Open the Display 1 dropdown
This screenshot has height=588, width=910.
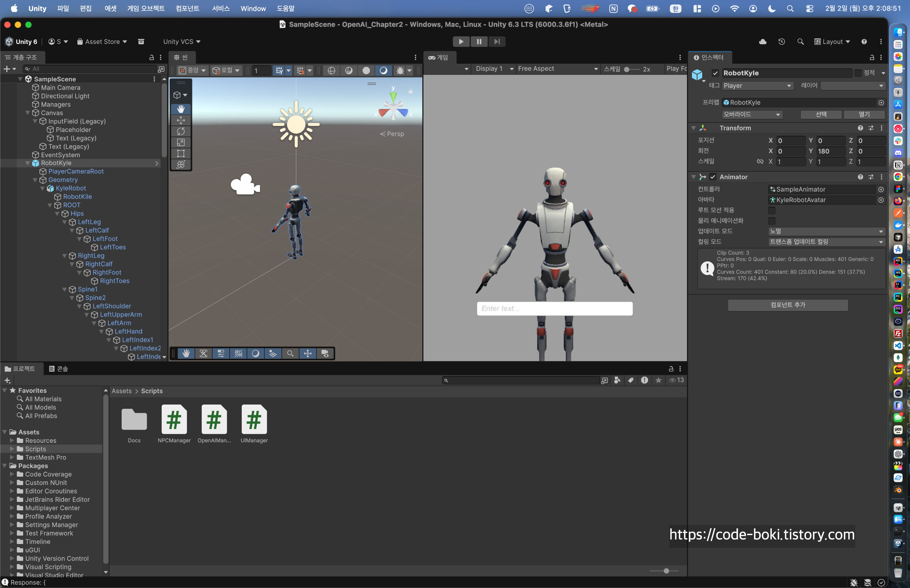[x=494, y=69]
